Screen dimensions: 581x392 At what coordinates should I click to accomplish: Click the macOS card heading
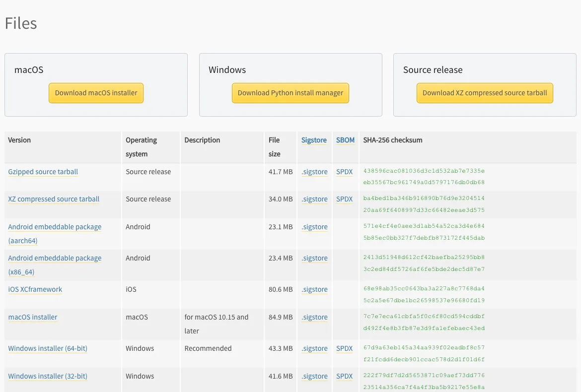(x=29, y=70)
